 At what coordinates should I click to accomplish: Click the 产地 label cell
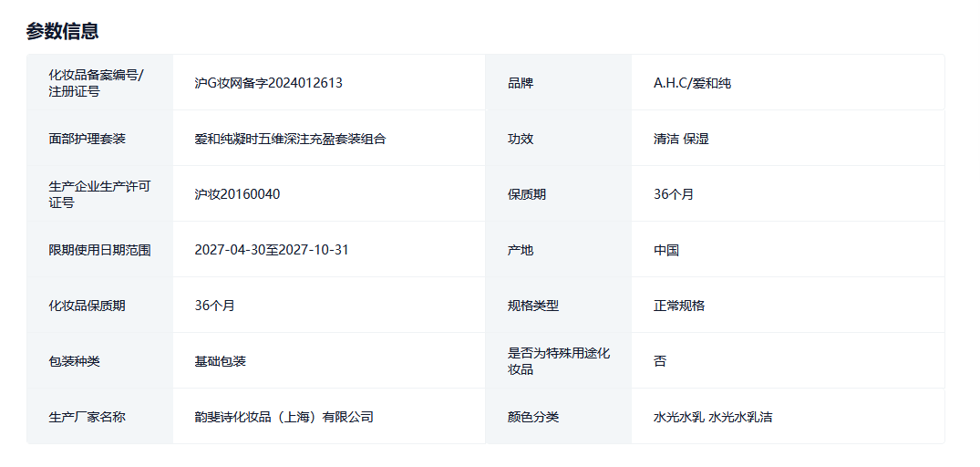(521, 250)
